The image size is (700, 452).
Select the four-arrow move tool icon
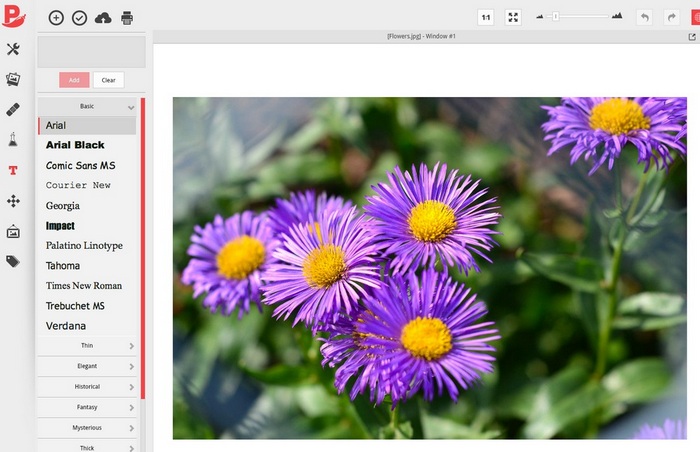coord(13,201)
